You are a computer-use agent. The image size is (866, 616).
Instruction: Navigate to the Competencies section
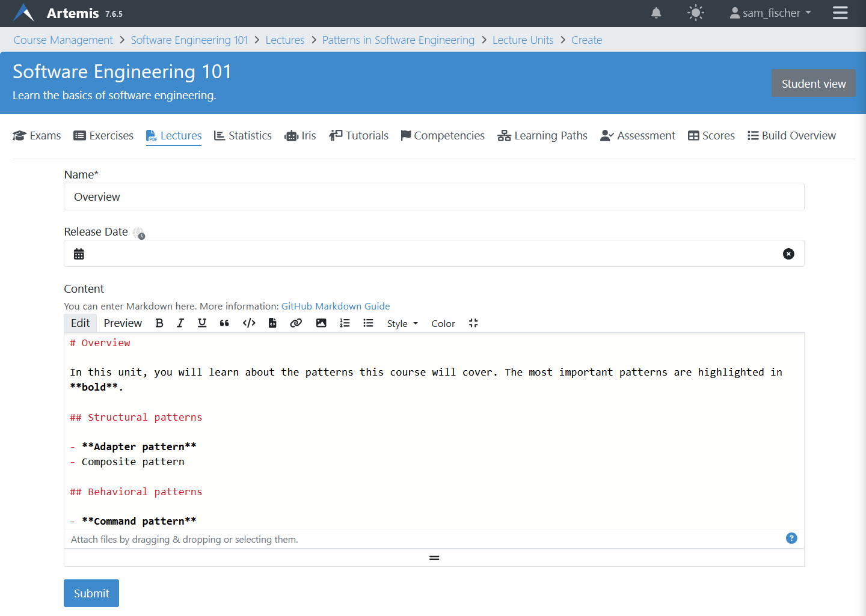click(443, 135)
